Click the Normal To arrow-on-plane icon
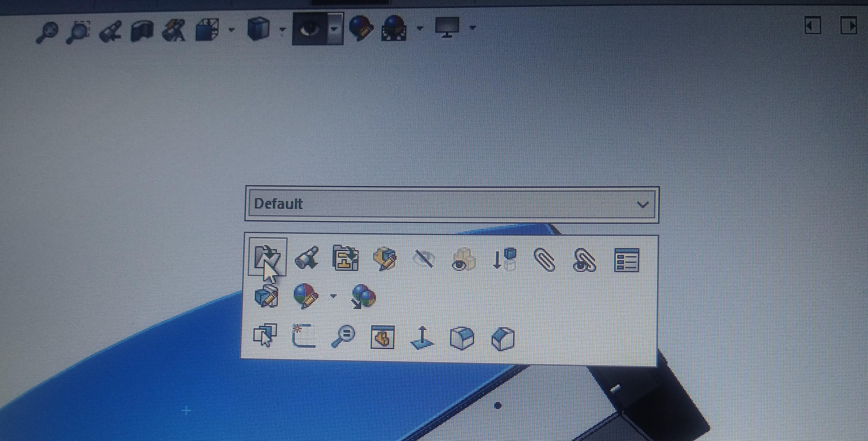868x441 pixels. point(422,337)
